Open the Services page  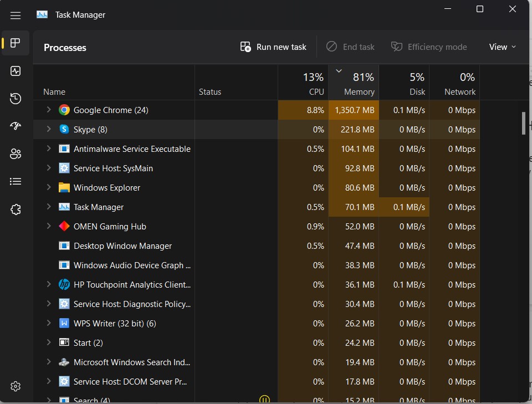coord(15,209)
